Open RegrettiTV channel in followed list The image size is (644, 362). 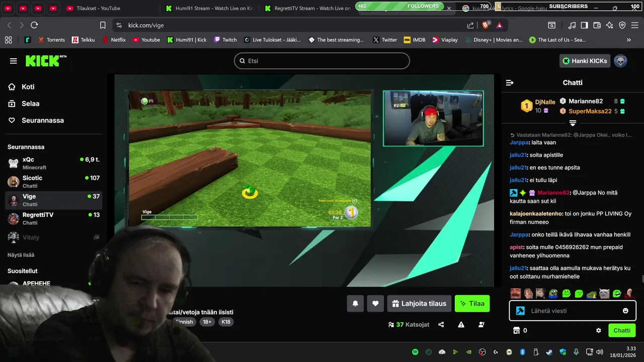[54, 218]
